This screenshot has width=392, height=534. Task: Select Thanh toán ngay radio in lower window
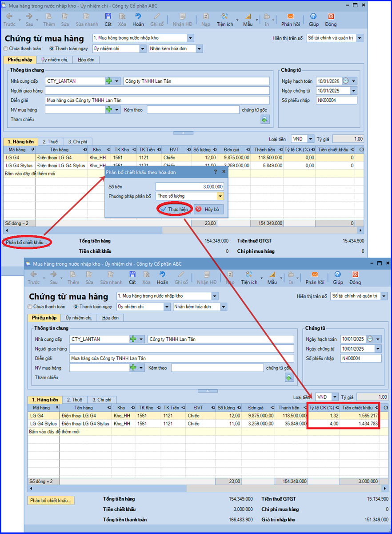(76, 307)
